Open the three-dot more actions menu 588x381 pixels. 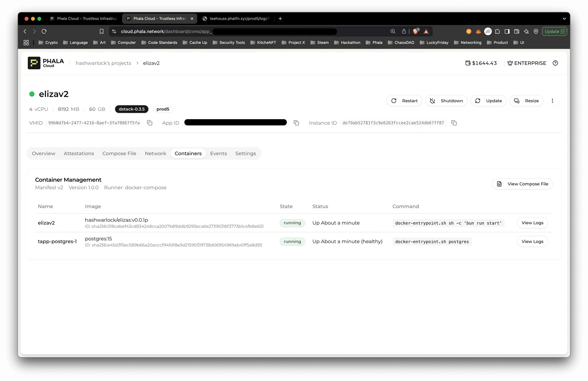(x=552, y=101)
